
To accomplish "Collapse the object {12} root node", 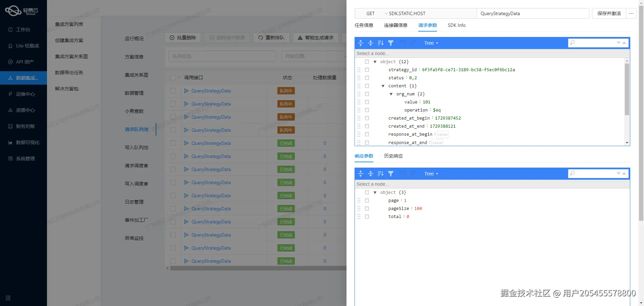I will (375, 62).
